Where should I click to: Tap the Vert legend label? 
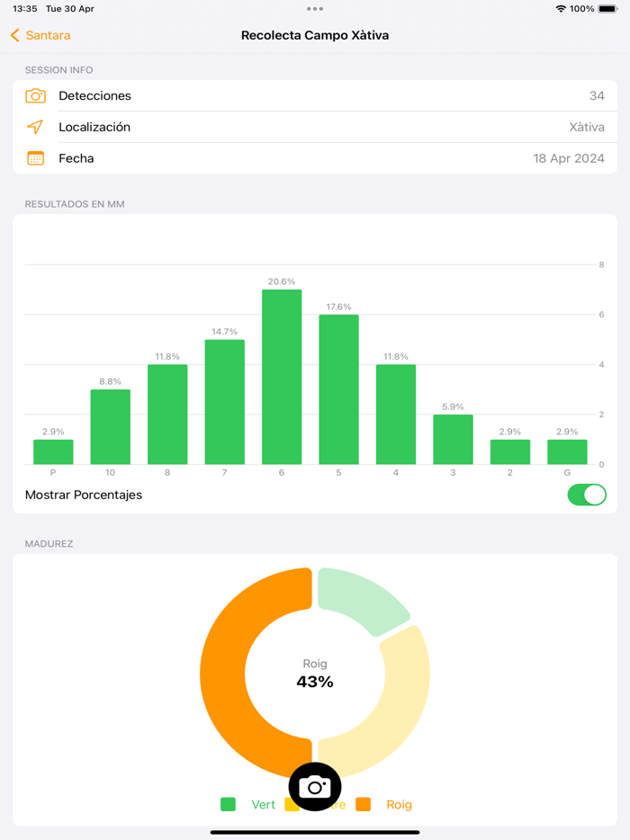pyautogui.click(x=264, y=805)
